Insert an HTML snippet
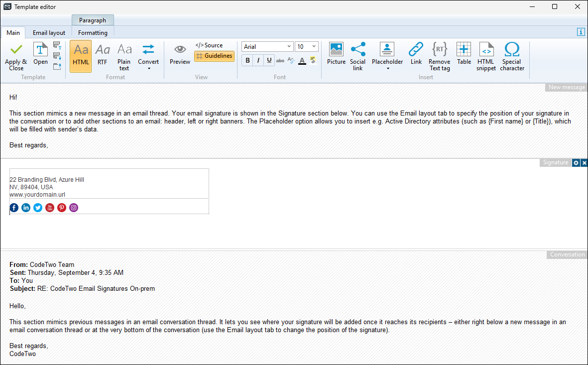Screen dimensions: 588x365 pos(486,56)
